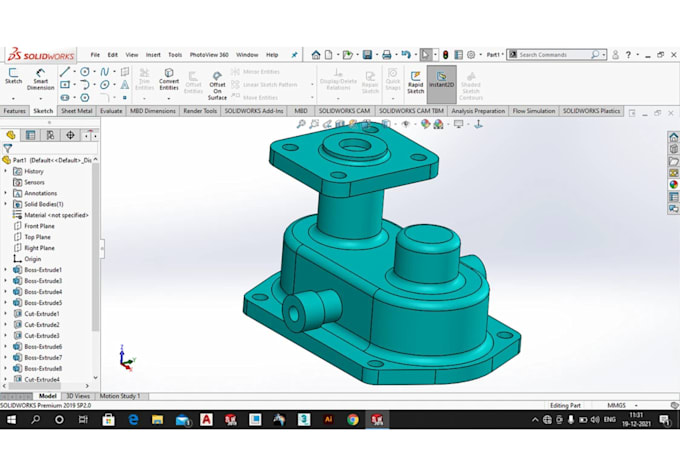Switch to the Sheet Metal tab
Screen dimensions: 680x468
pyautogui.click(x=76, y=111)
